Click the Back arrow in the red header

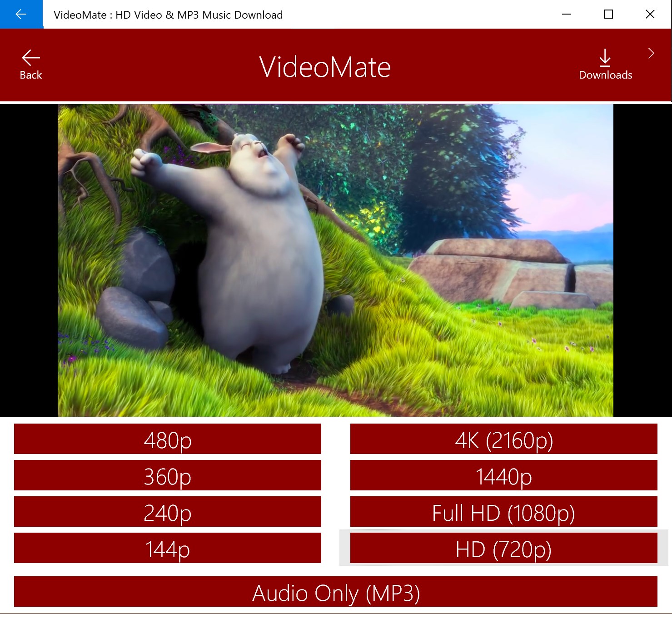tap(30, 65)
